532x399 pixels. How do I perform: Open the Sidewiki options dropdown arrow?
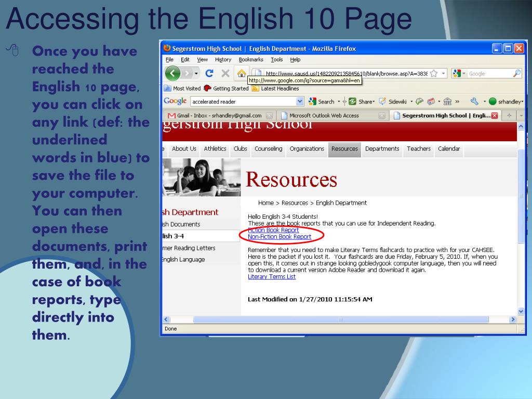click(411, 101)
